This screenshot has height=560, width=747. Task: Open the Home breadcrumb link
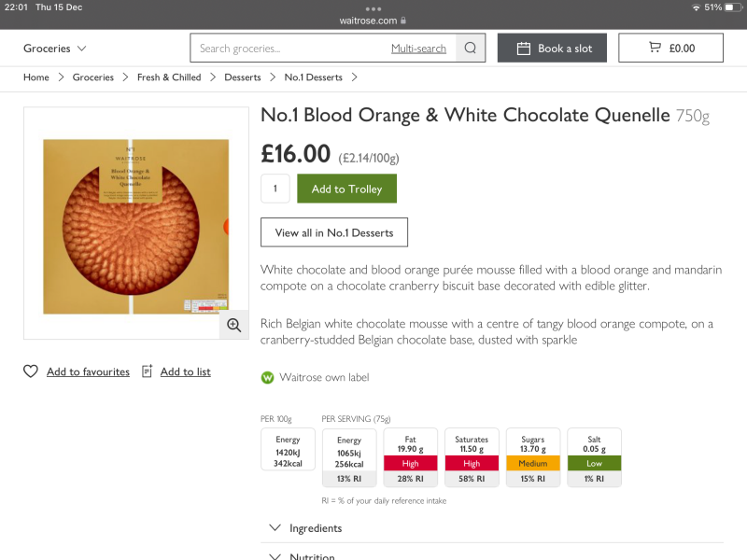pyautogui.click(x=36, y=77)
